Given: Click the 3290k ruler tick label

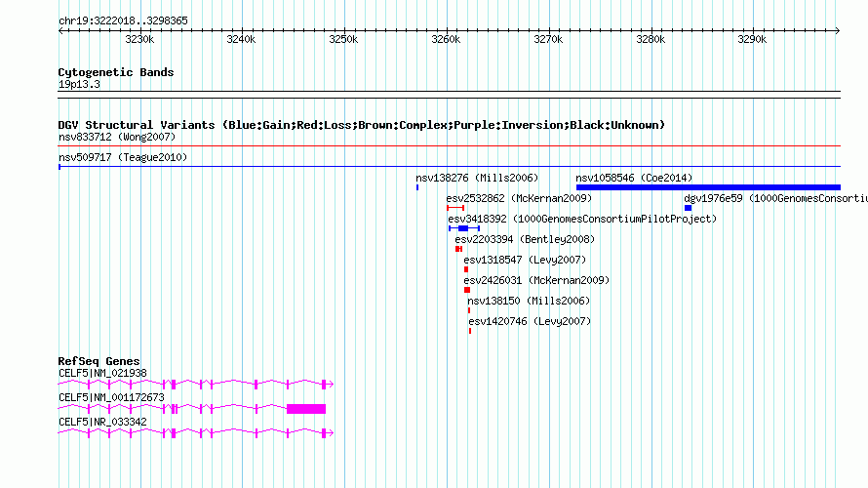Looking at the screenshot, I should click(752, 39).
